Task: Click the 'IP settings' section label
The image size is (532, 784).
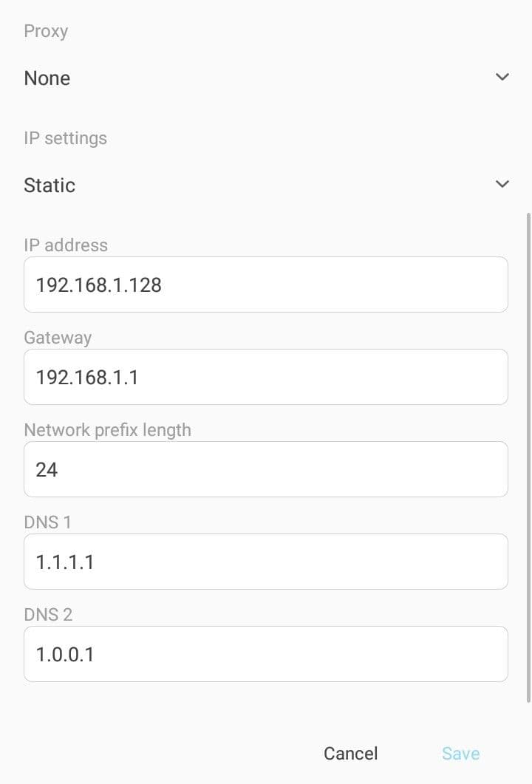Action: point(66,138)
